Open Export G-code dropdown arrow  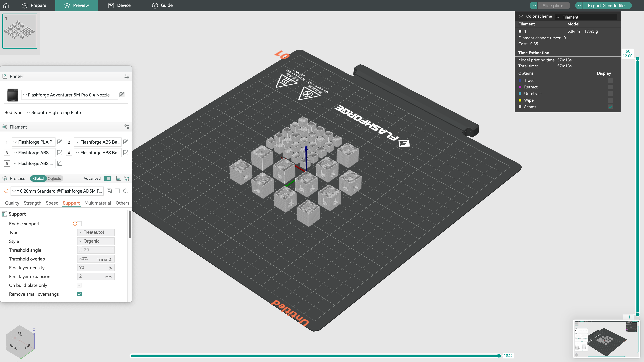click(579, 5)
